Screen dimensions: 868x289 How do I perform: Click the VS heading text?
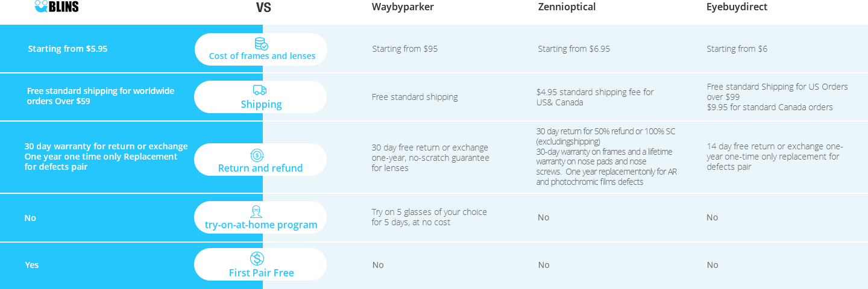263,8
